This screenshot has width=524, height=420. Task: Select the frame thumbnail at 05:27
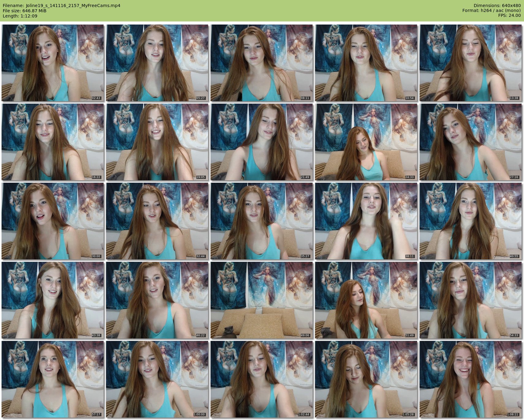pyautogui.click(x=157, y=63)
